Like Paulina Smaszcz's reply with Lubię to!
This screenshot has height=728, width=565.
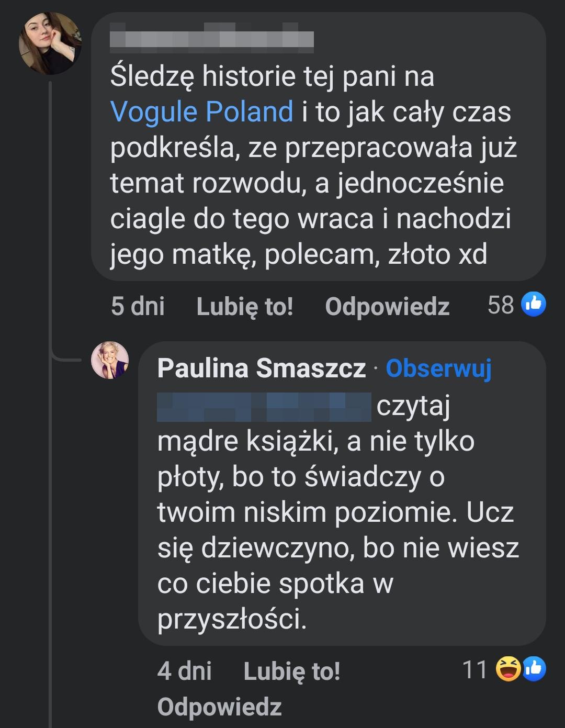click(x=292, y=671)
